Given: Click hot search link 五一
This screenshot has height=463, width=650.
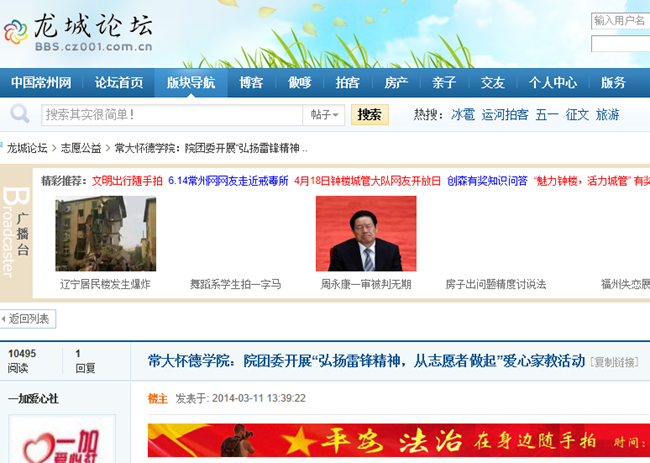Looking at the screenshot, I should (547, 114).
